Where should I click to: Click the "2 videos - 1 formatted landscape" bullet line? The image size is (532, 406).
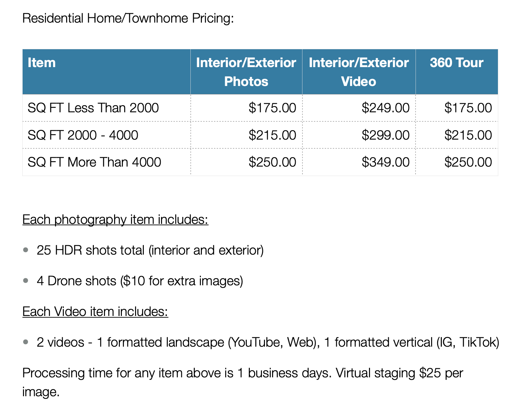pyautogui.click(x=268, y=342)
